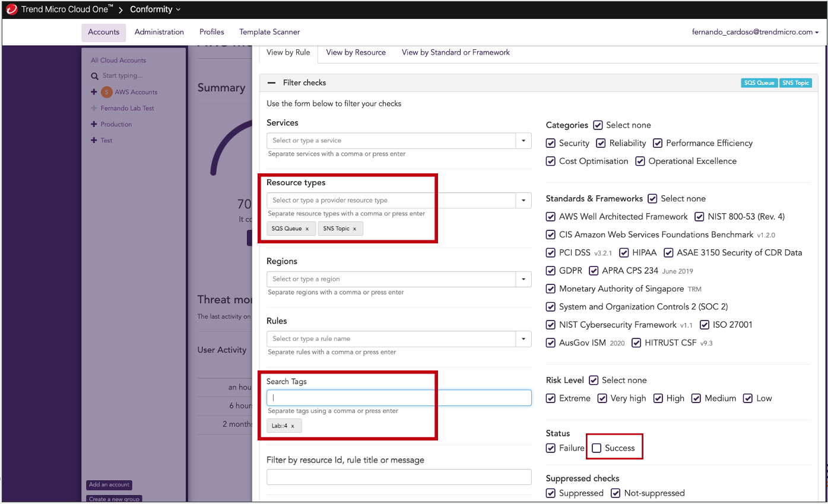This screenshot has width=828, height=504.
Task: Toggle Categories Select none checkbox
Action: point(597,125)
